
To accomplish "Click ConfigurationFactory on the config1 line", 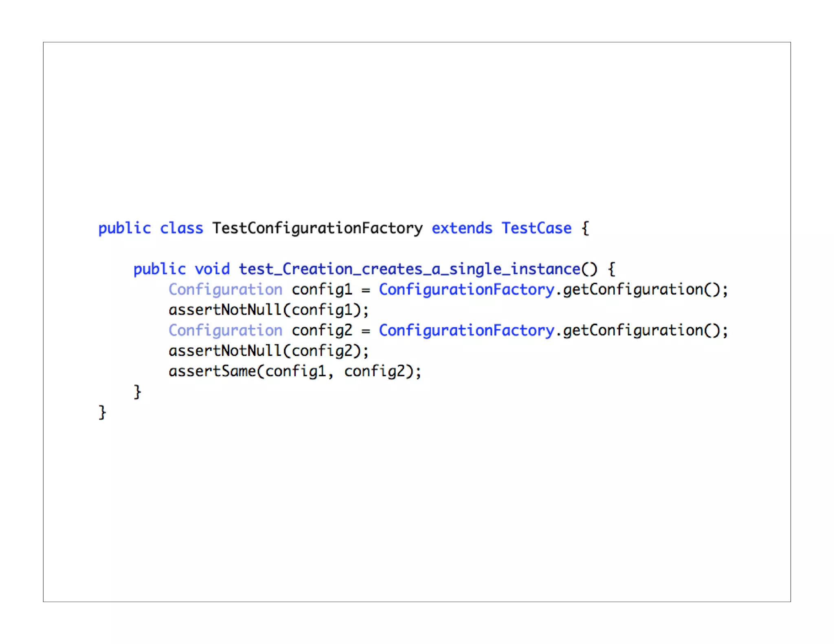I will (x=466, y=290).
